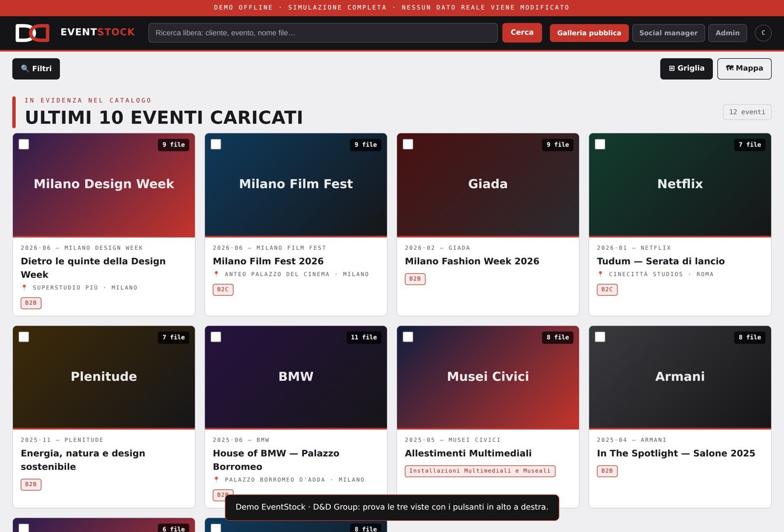This screenshot has width=784, height=532.
Task: Open the Plenitude event thumbnail
Action: coord(104,377)
